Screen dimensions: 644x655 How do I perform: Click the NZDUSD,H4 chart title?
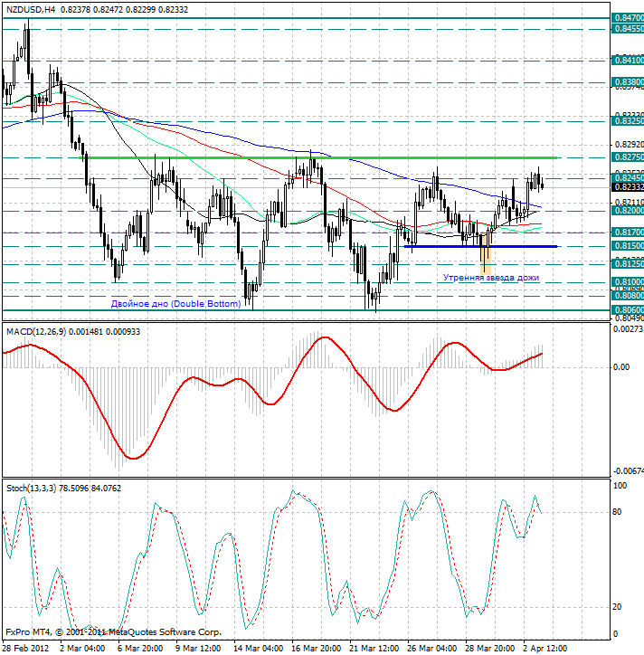31,9
